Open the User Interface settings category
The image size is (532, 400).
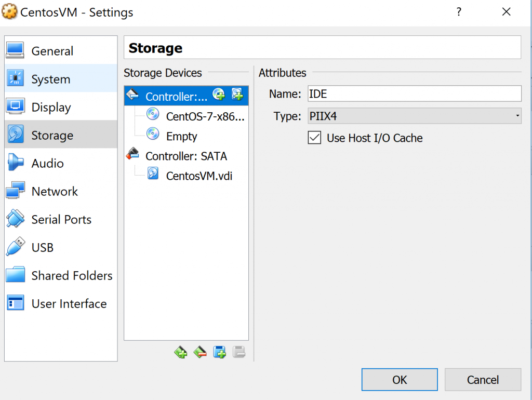[61, 303]
